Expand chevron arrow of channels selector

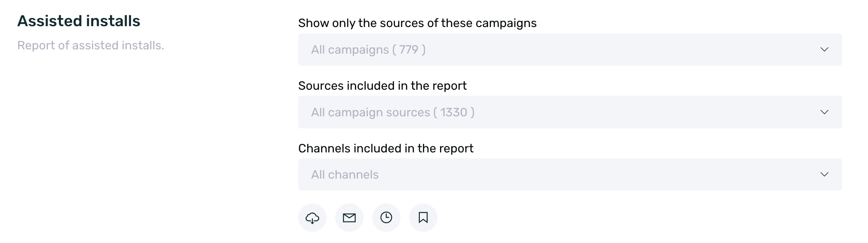click(x=824, y=174)
